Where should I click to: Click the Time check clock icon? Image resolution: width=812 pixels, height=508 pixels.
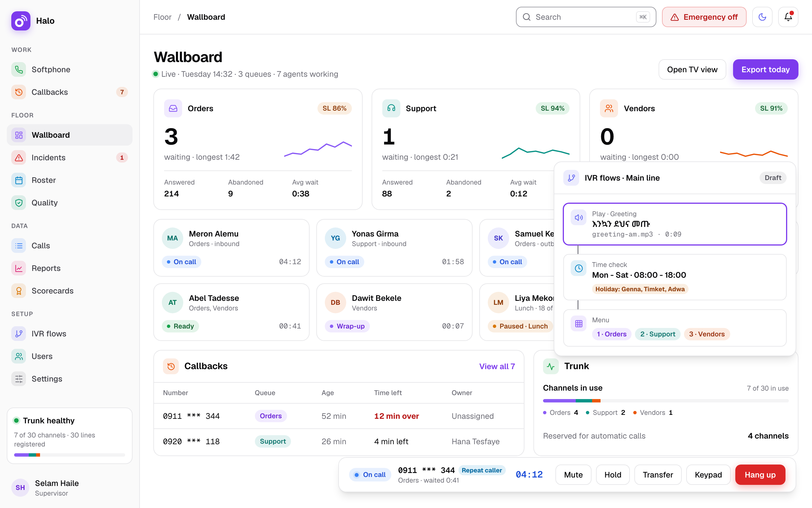click(579, 268)
